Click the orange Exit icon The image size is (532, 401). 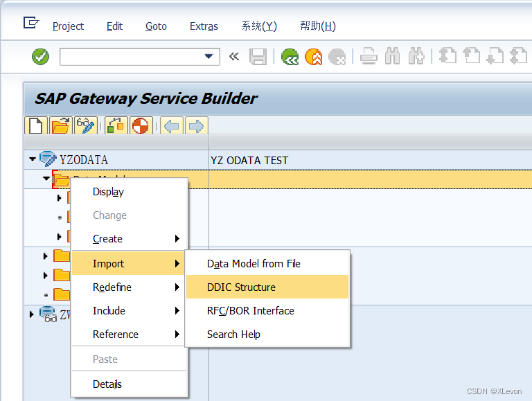(x=314, y=56)
